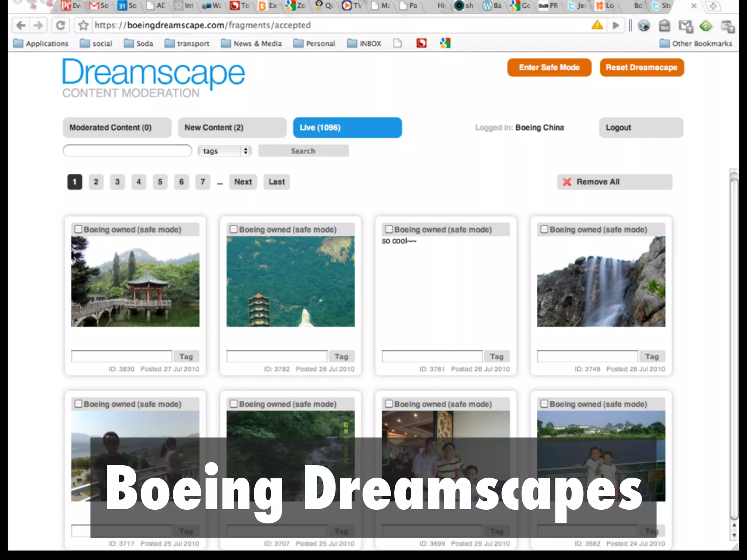The width and height of the screenshot is (747, 560).
Task: Check the box for item ID 3699
Action: tap(389, 404)
